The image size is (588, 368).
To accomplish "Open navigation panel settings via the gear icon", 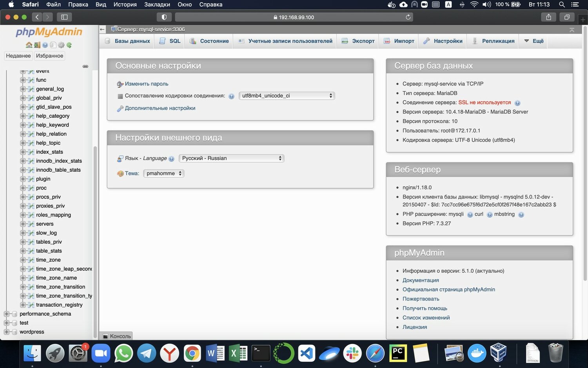I will click(x=61, y=45).
